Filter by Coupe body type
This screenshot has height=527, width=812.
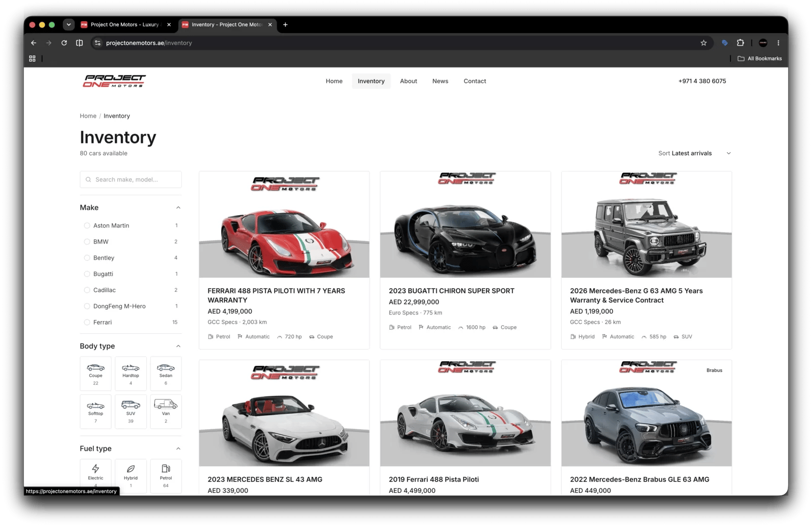pos(95,374)
